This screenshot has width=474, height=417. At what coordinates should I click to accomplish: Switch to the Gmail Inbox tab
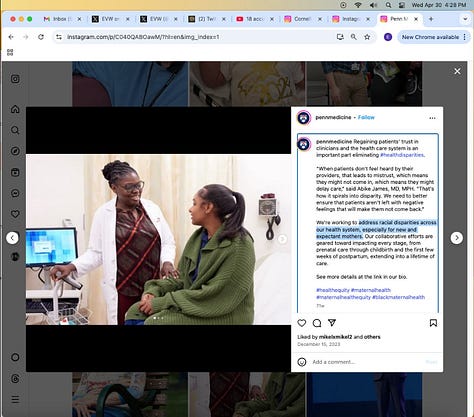62,19
